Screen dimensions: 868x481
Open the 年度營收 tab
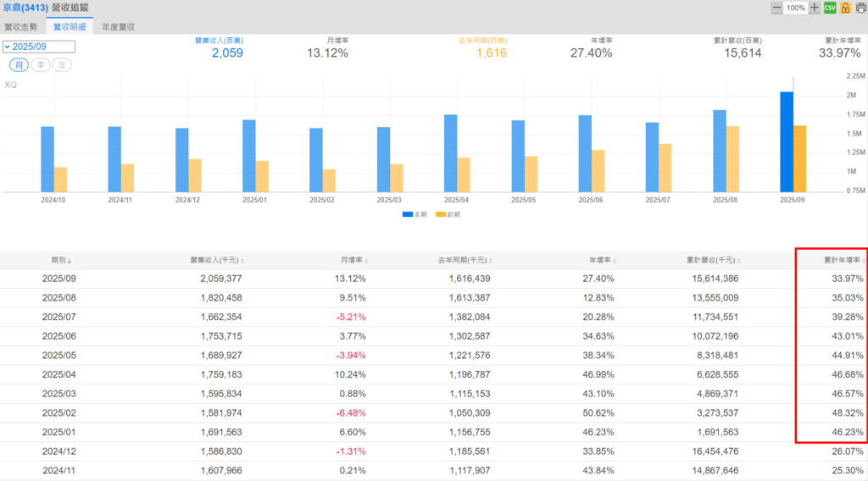(119, 26)
